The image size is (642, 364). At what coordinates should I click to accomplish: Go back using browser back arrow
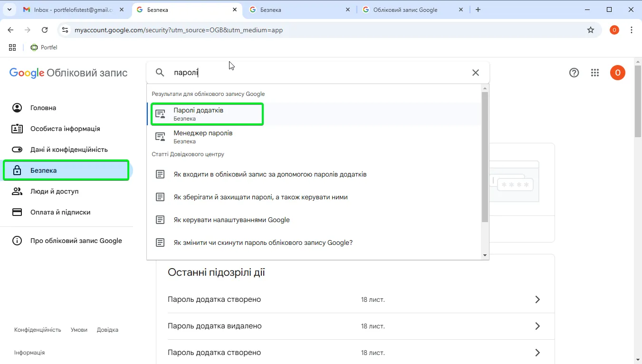click(10, 30)
